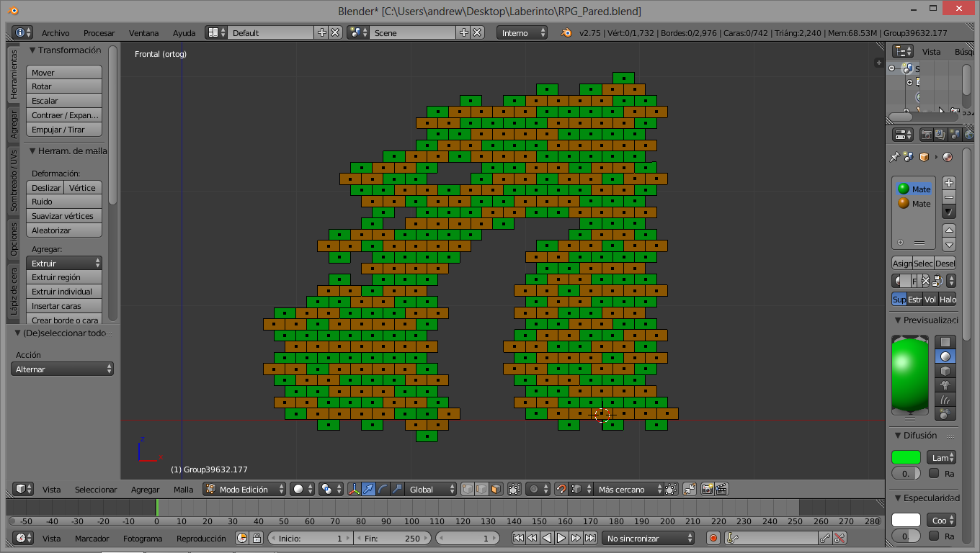Click the face select mode icon

pyautogui.click(x=496, y=489)
